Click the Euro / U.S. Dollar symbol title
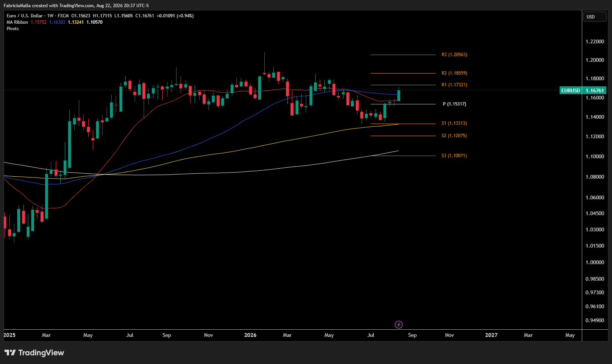Screen dimensions: 612x364 25,16
